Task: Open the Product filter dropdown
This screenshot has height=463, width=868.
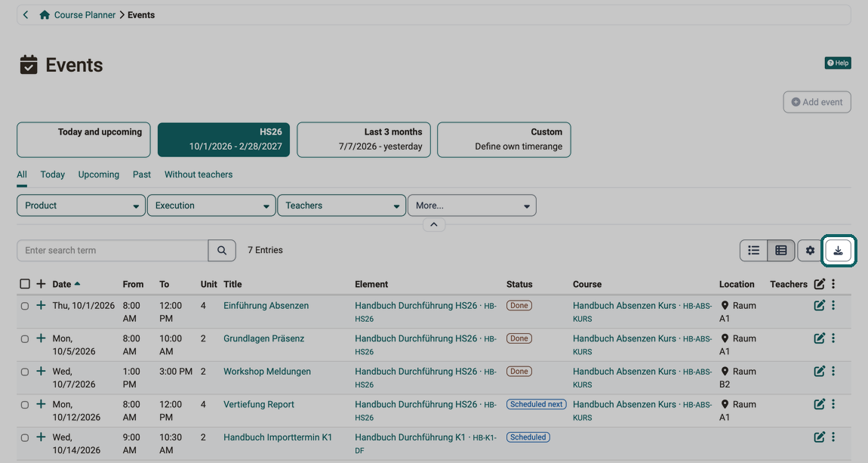Action: click(x=81, y=205)
